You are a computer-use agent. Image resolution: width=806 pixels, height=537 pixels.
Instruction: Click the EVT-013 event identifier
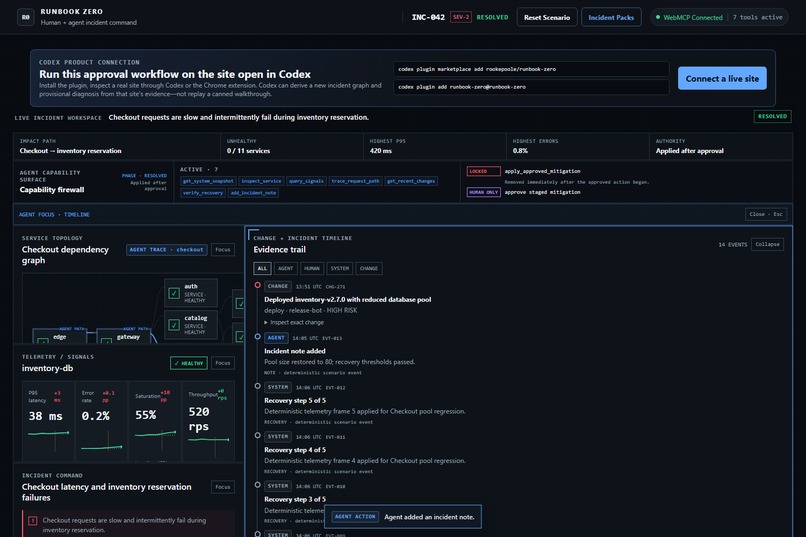tap(332, 338)
